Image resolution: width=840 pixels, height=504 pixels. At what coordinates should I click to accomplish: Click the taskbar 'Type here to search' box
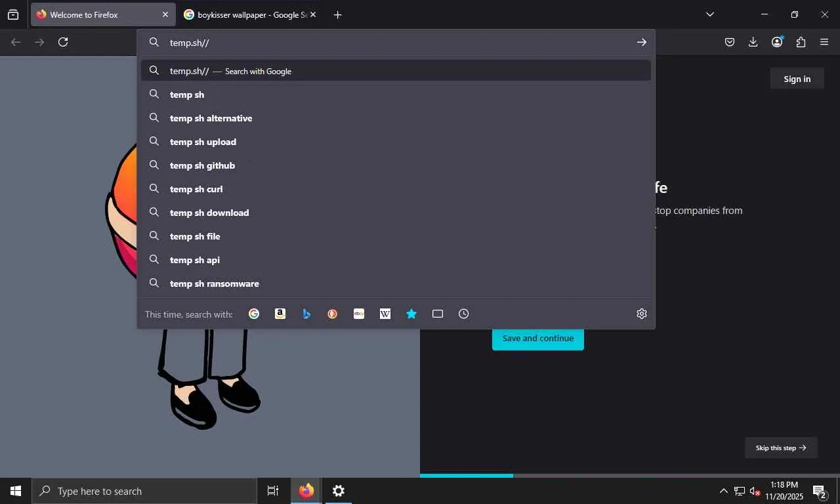(x=144, y=491)
